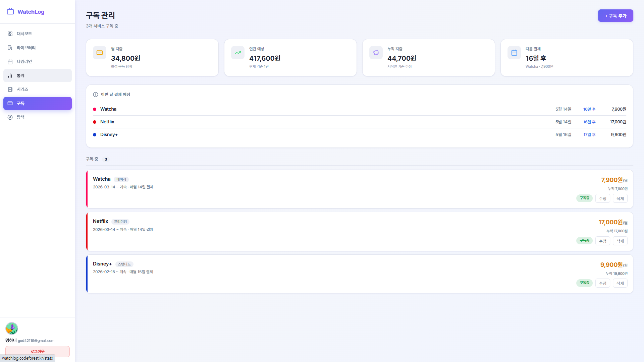This screenshot has height=362, width=644.
Task: Click the 스탠다드 plan tag on Disney+
Action: [124, 264]
